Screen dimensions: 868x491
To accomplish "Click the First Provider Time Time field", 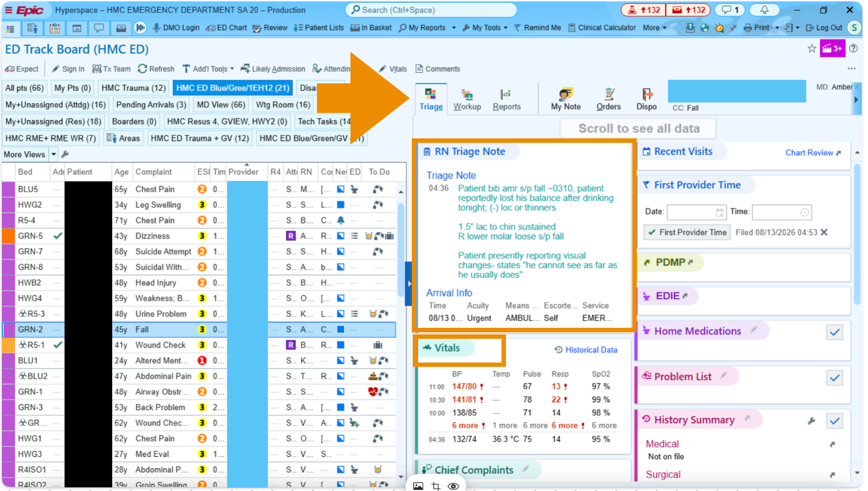I will (782, 212).
